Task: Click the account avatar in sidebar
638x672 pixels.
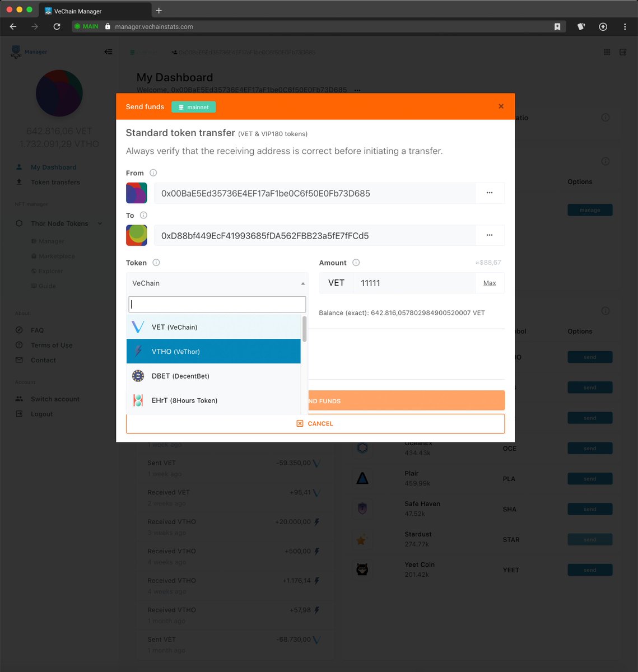Action: [59, 93]
